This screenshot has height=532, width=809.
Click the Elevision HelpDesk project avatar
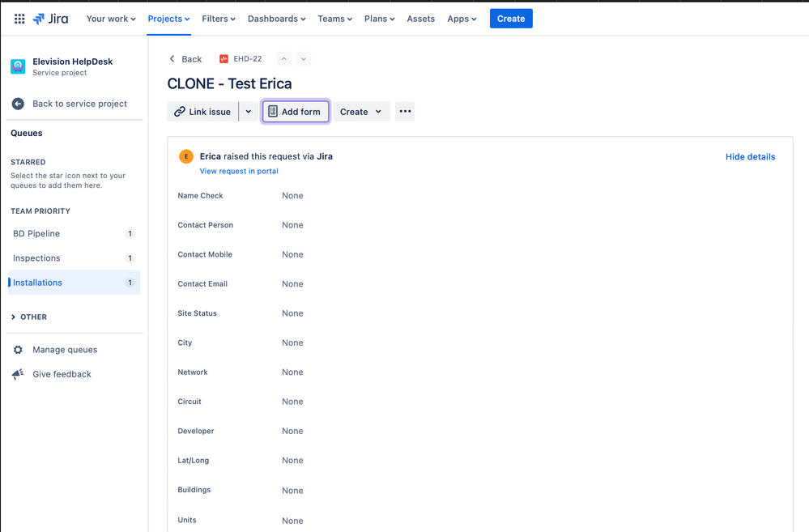click(18, 66)
